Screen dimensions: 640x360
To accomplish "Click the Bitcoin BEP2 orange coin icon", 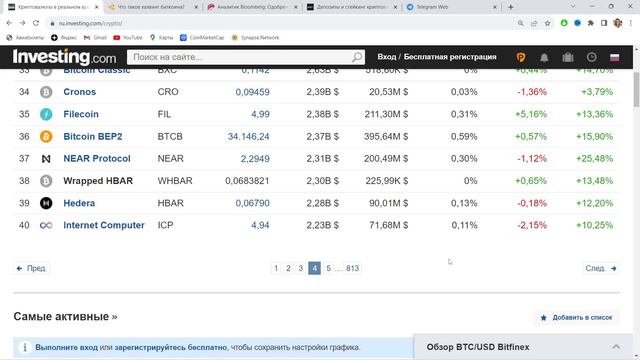I will [x=46, y=136].
